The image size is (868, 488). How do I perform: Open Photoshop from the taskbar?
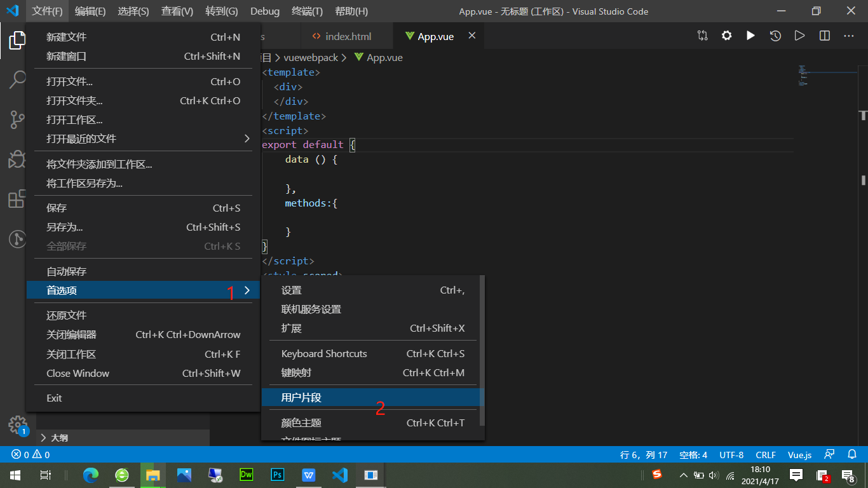coord(278,475)
